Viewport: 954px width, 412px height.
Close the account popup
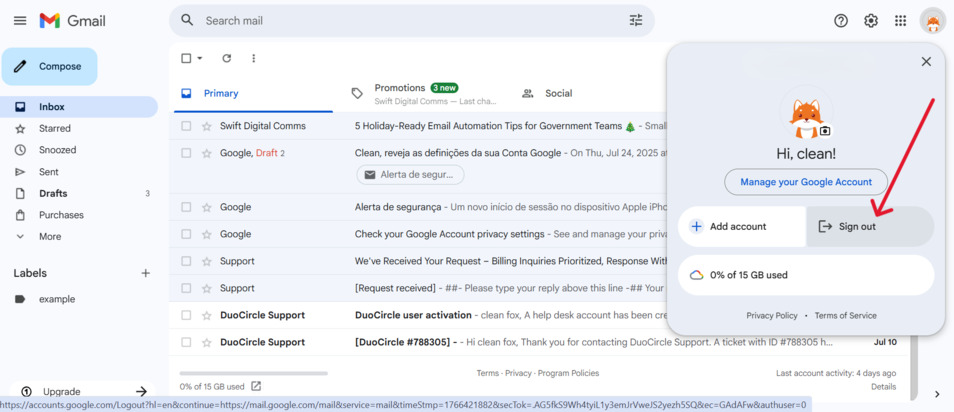point(926,61)
